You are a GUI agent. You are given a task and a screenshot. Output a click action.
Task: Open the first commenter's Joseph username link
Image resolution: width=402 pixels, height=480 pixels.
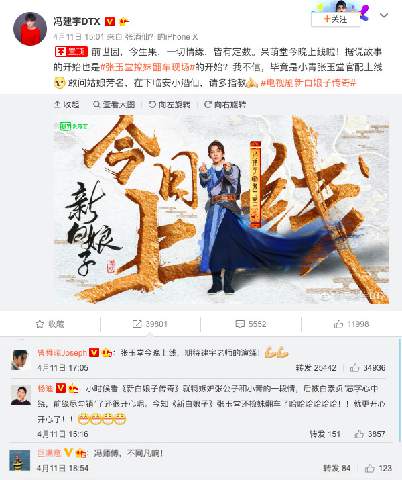point(62,352)
